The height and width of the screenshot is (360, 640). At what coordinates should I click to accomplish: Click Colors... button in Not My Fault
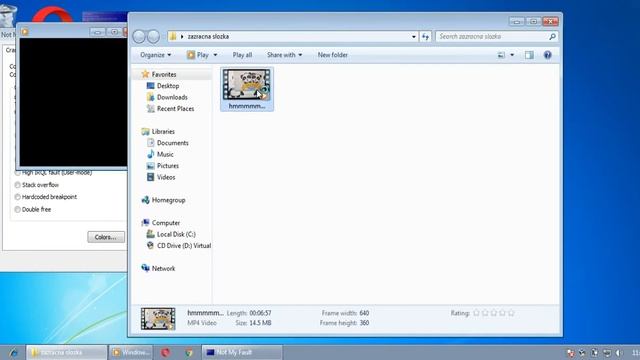[x=106, y=237]
